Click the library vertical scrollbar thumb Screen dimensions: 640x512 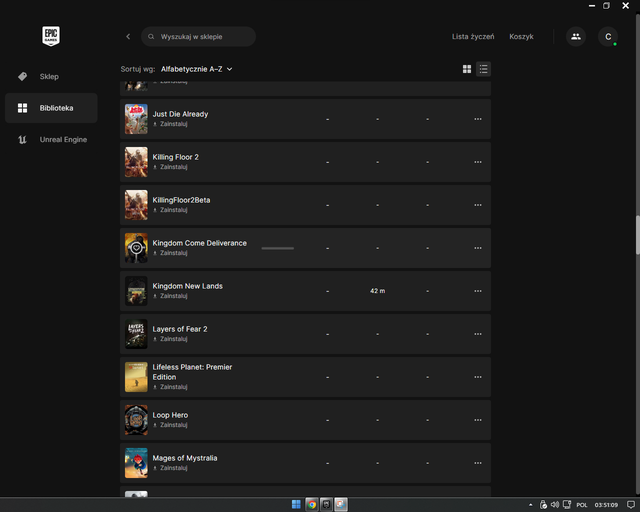click(x=638, y=235)
